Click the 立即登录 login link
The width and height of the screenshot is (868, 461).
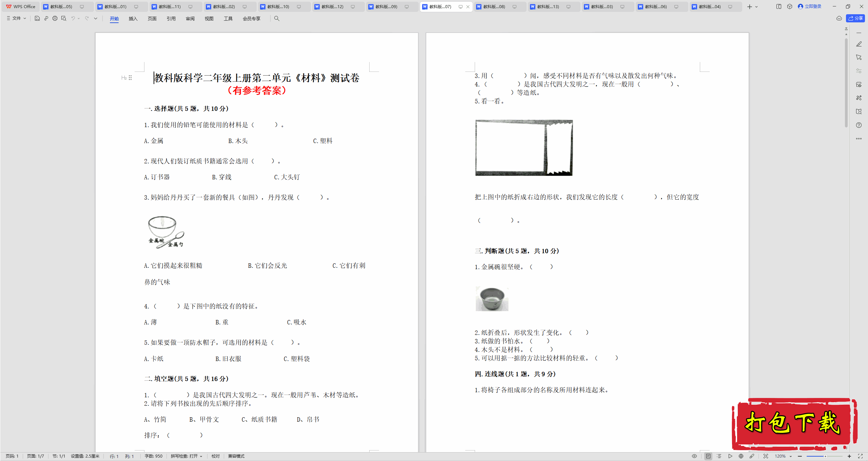(x=810, y=6)
